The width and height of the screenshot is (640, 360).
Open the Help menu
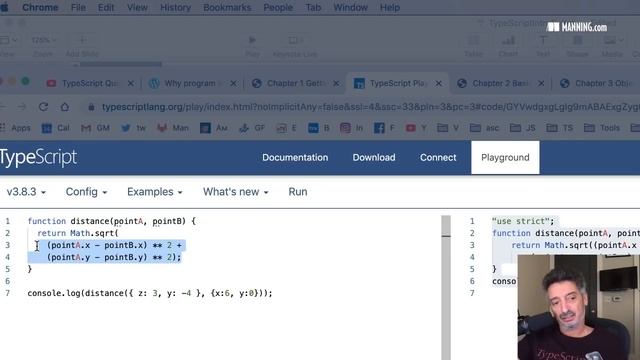pos(390,7)
